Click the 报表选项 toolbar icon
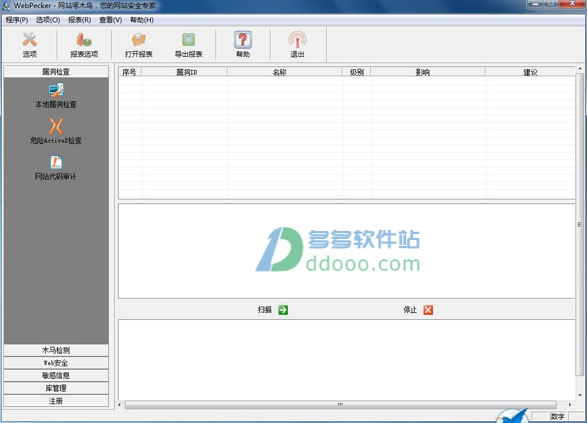The image size is (587, 423). [84, 44]
